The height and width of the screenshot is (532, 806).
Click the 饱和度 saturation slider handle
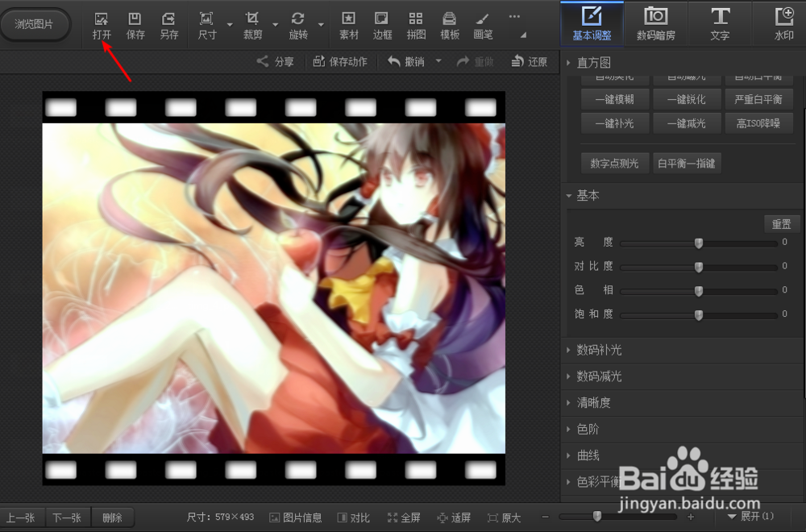(x=699, y=314)
